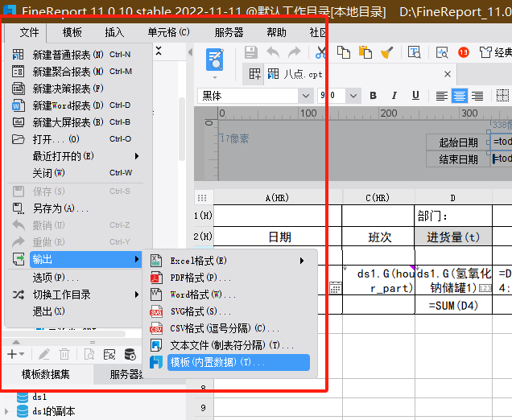The width and height of the screenshot is (512, 420).
Task: Open the 帮助 menu
Action: point(276,32)
